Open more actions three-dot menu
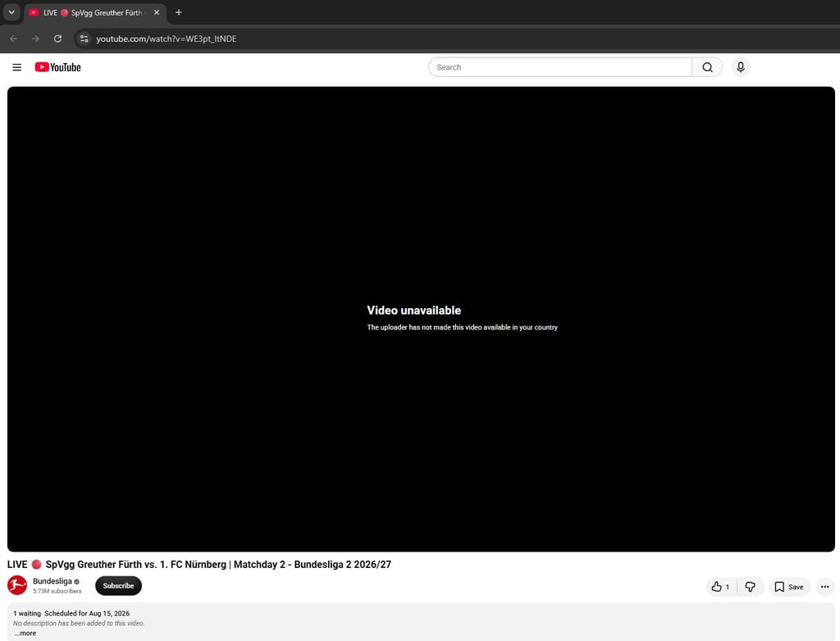This screenshot has height=641, width=840. [x=825, y=587]
